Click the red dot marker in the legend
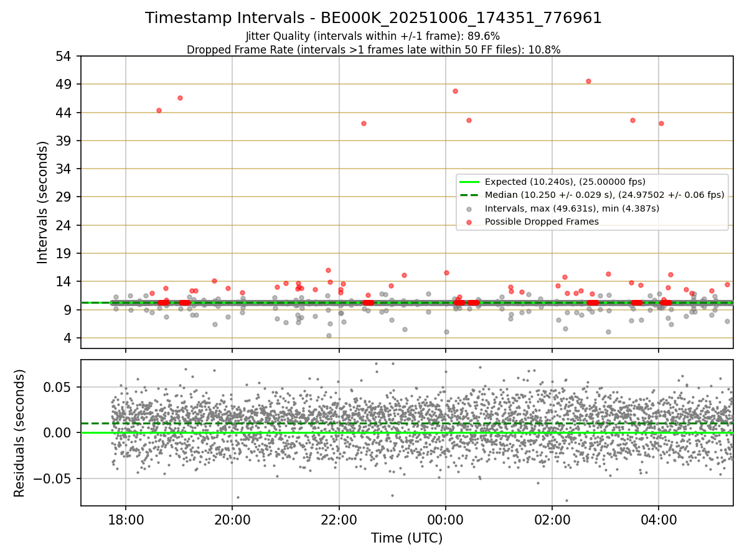Screen dimensions: 747x560 tap(469, 222)
